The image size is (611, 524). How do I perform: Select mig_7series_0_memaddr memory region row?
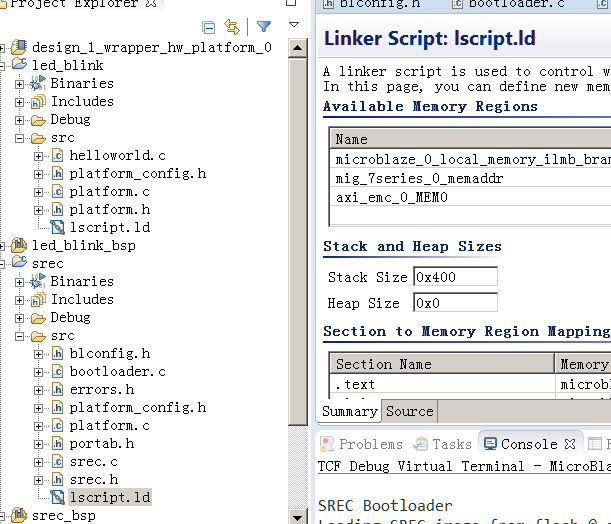471,178
